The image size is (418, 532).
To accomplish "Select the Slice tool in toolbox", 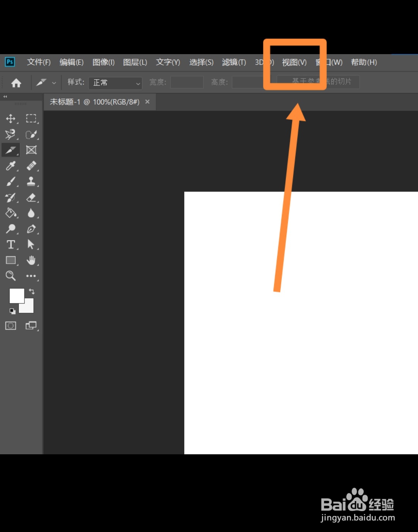I will pyautogui.click(x=11, y=150).
